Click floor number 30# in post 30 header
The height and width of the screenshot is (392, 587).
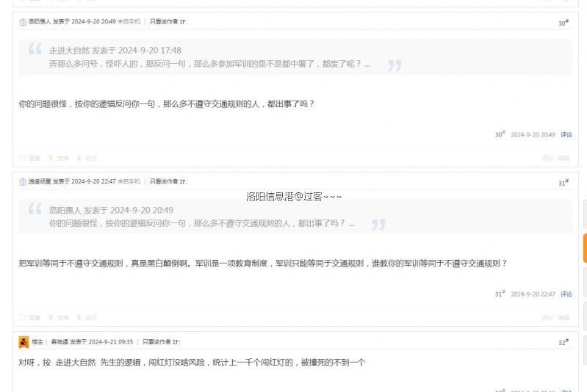(563, 23)
